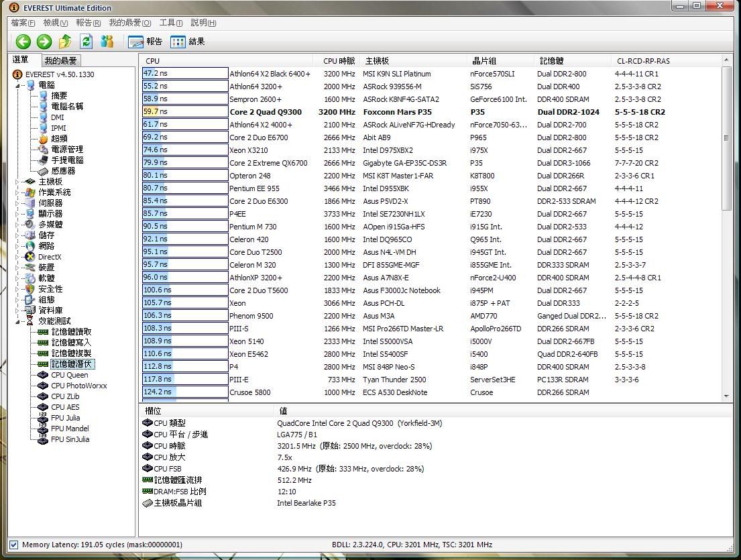This screenshot has width=741, height=560.
Task: Expand the 伺服器 tree node
Action: (x=17, y=203)
